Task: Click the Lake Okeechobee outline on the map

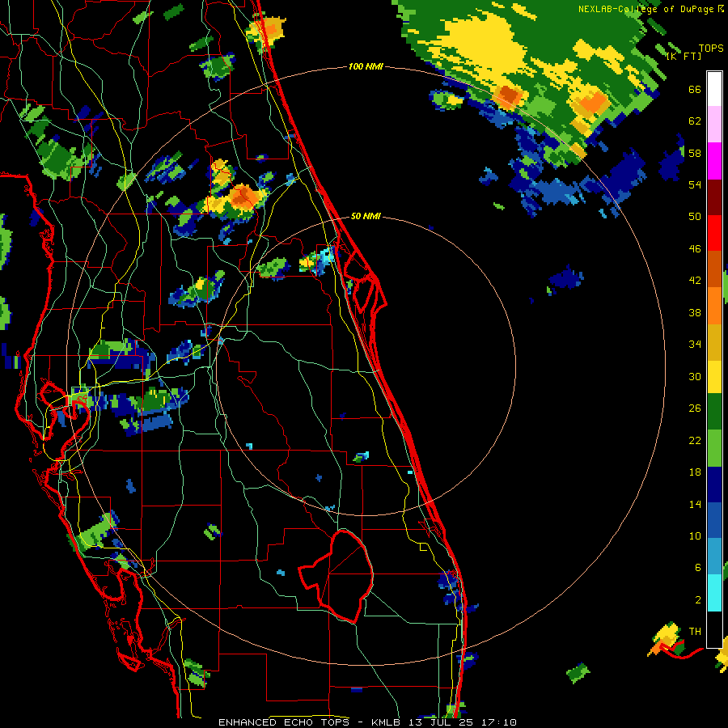Action: pos(337,576)
